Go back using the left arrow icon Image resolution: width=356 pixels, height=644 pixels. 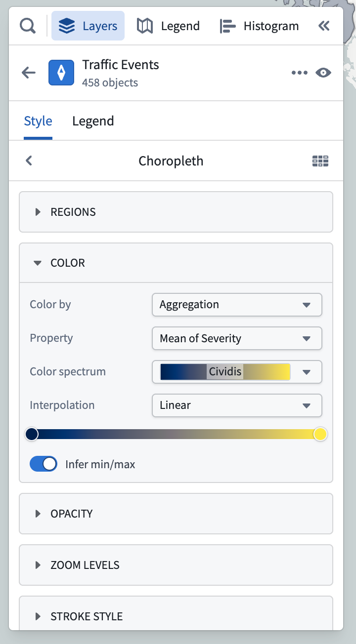pos(29,73)
